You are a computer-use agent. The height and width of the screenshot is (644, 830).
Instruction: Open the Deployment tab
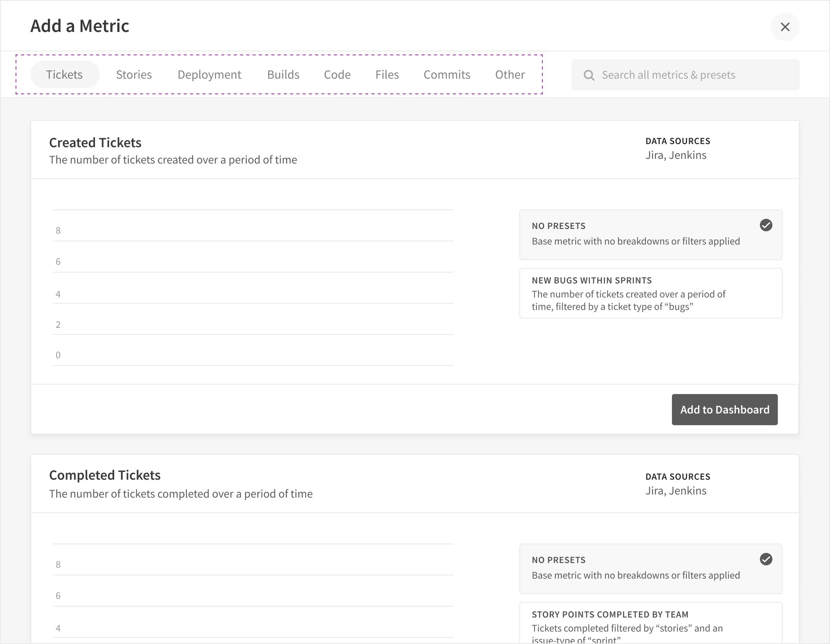coord(209,74)
